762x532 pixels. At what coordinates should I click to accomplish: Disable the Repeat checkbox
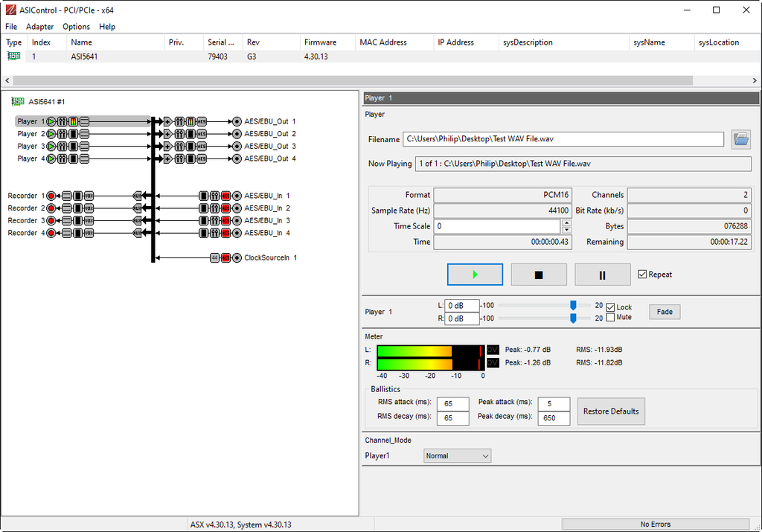643,275
